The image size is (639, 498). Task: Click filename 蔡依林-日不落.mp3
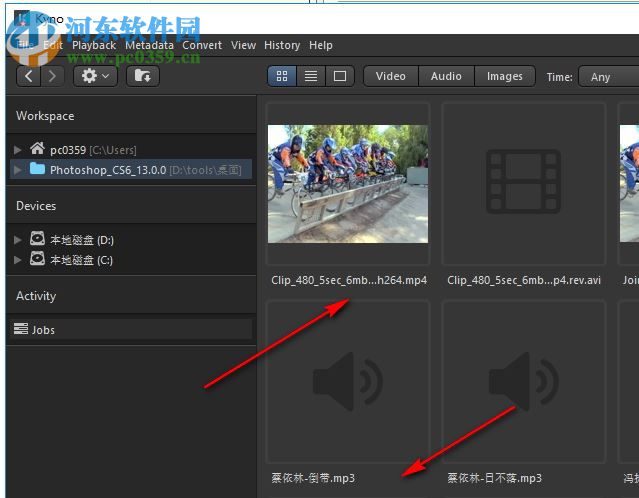[x=494, y=478]
